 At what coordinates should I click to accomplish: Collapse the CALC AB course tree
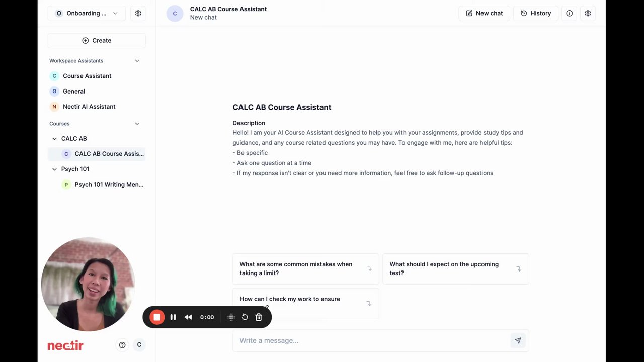coord(55,139)
